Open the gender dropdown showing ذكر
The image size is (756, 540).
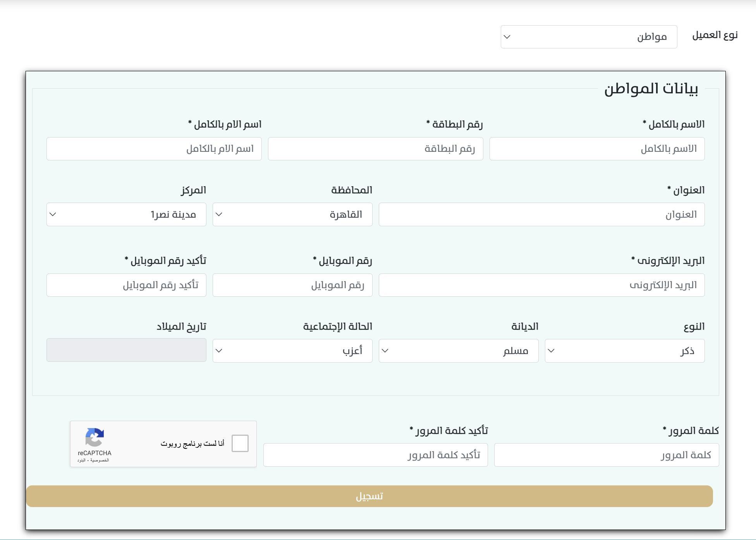624,351
